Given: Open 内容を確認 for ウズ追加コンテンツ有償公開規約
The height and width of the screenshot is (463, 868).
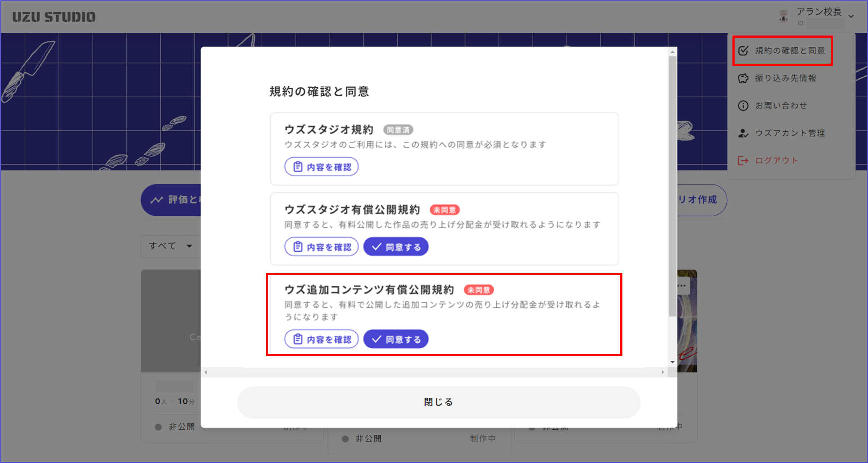Looking at the screenshot, I should [x=321, y=339].
